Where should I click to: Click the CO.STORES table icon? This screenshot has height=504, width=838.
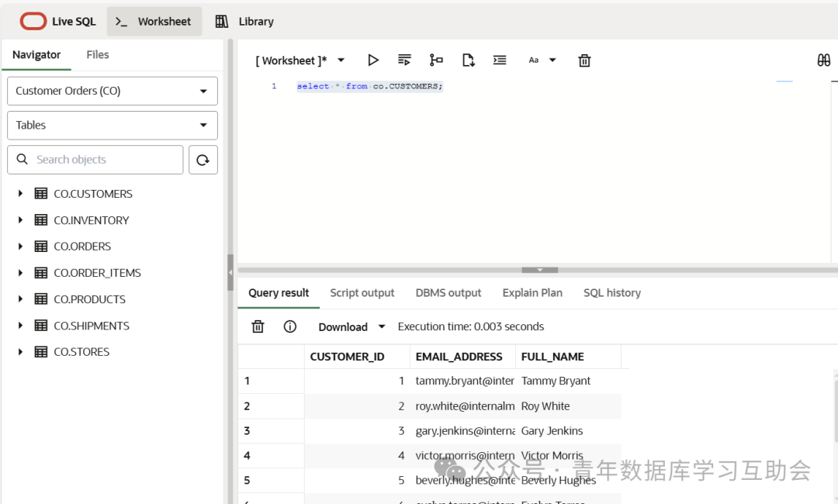click(x=40, y=352)
